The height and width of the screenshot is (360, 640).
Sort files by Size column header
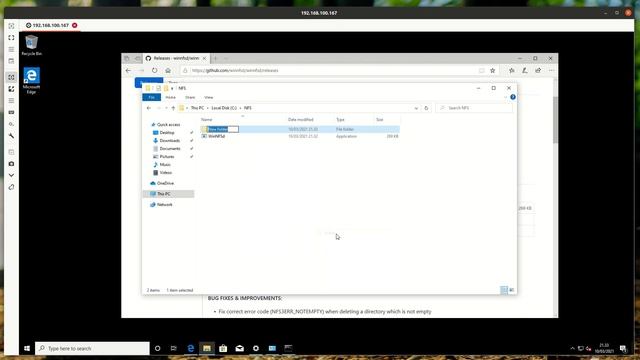(x=380, y=120)
